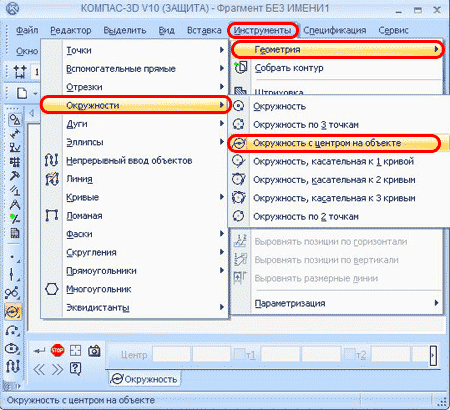Viewport: 450px width, 410px height.
Task: Switch to the Окружность tab
Action: (x=144, y=379)
